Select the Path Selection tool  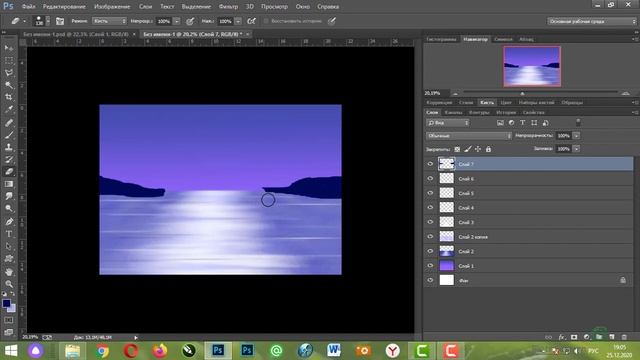9,246
